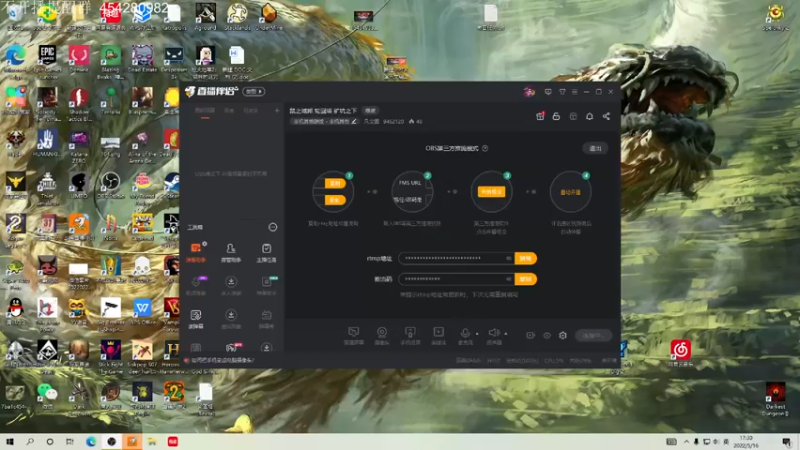The height and width of the screenshot is (450, 800).
Task: Add the multimedia source from bottom toolbar
Action: pos(438,335)
